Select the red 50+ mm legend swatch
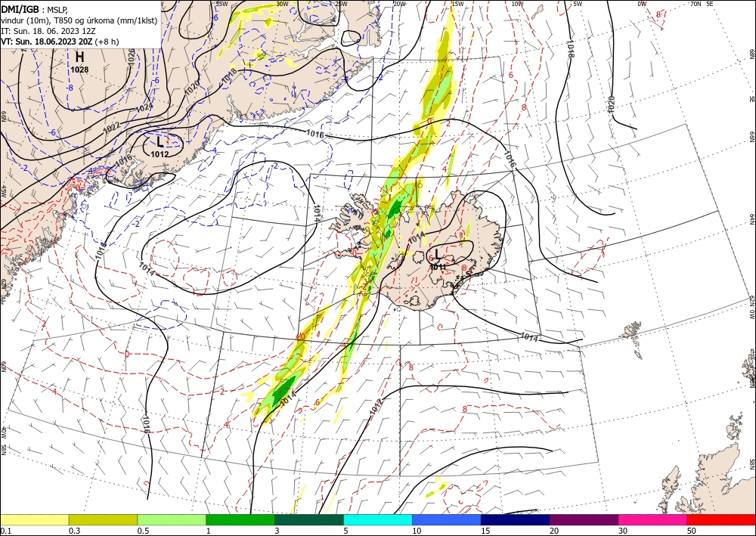 coord(721,519)
